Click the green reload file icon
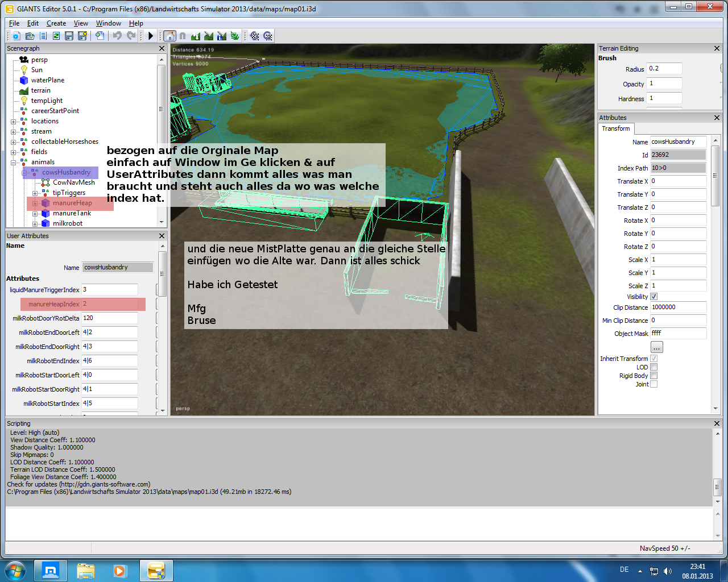 click(x=56, y=36)
